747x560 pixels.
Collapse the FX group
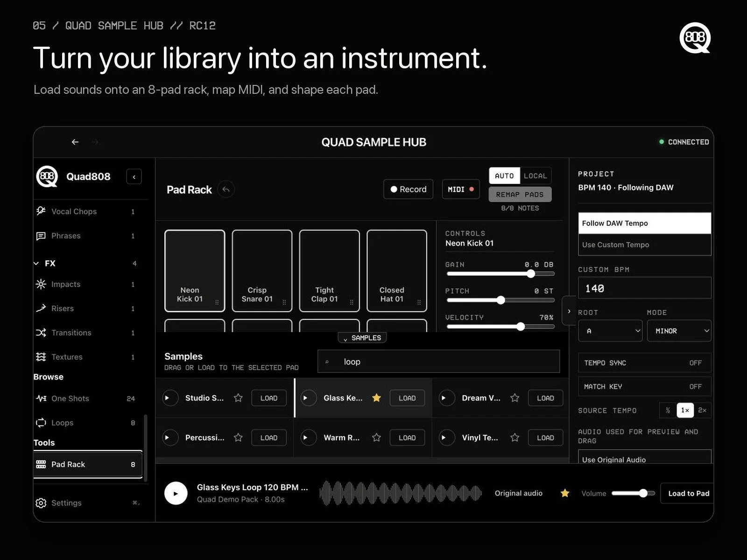pyautogui.click(x=36, y=263)
